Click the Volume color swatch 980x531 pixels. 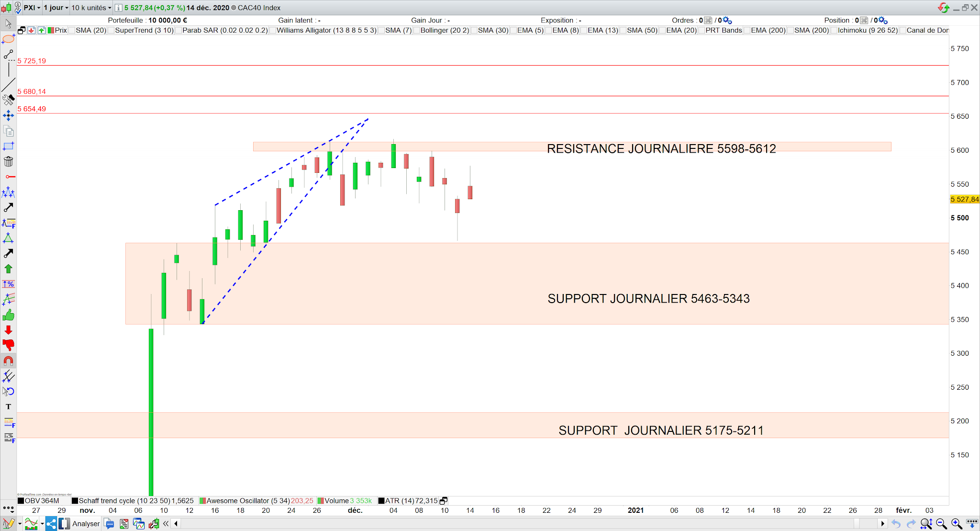(321, 501)
